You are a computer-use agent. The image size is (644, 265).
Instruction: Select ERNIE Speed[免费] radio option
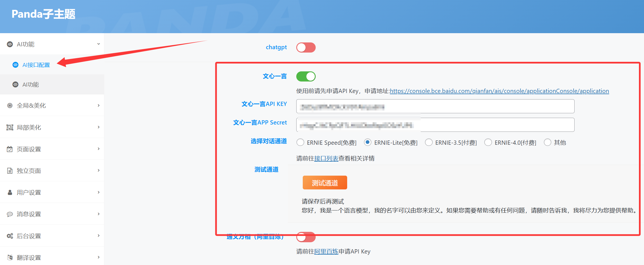(x=300, y=142)
